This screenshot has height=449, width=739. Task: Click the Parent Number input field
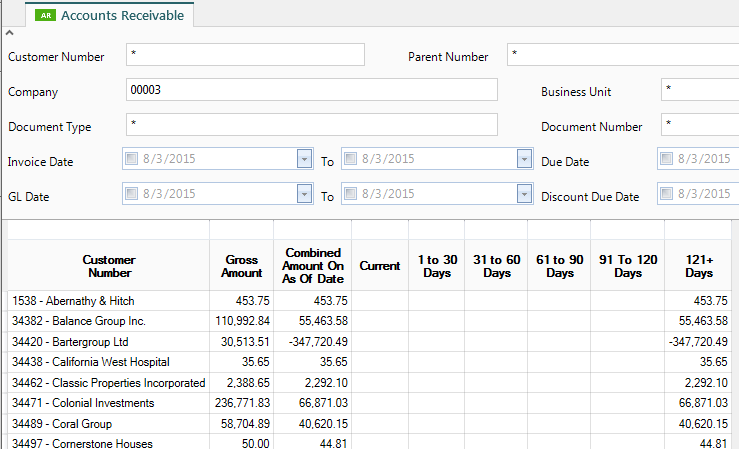pyautogui.click(x=620, y=55)
